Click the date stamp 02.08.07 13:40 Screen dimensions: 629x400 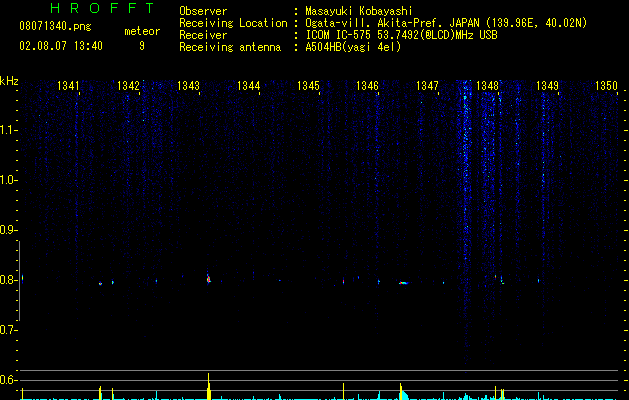click(x=61, y=46)
